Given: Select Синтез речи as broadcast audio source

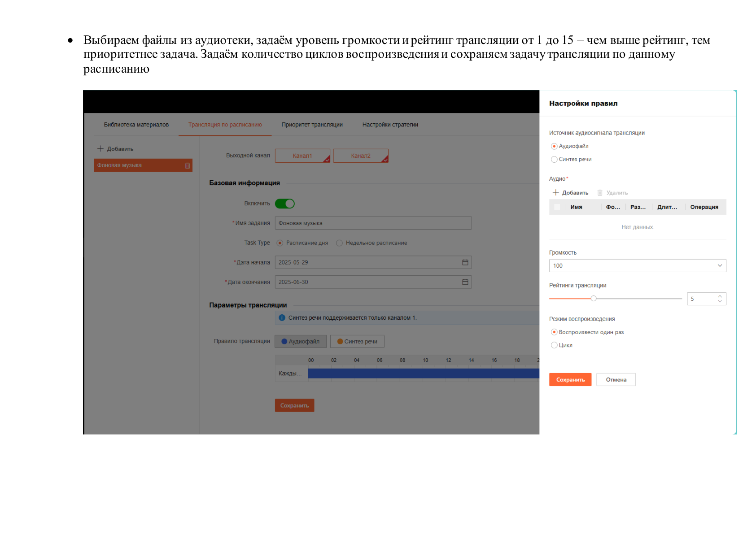Looking at the screenshot, I should (554, 159).
